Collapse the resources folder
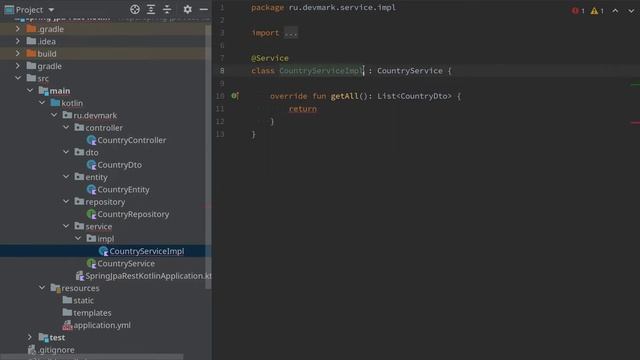Viewport: 640px width, 360px height. point(42,288)
